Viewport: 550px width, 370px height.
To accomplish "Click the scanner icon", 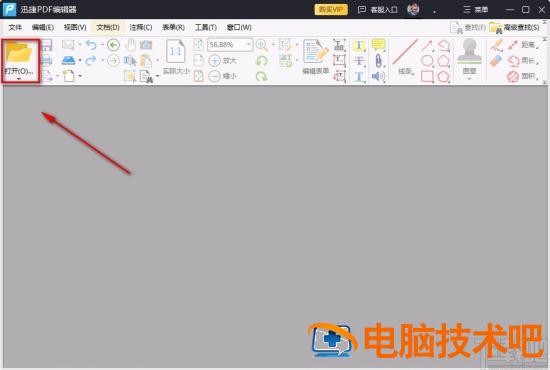I will [69, 60].
